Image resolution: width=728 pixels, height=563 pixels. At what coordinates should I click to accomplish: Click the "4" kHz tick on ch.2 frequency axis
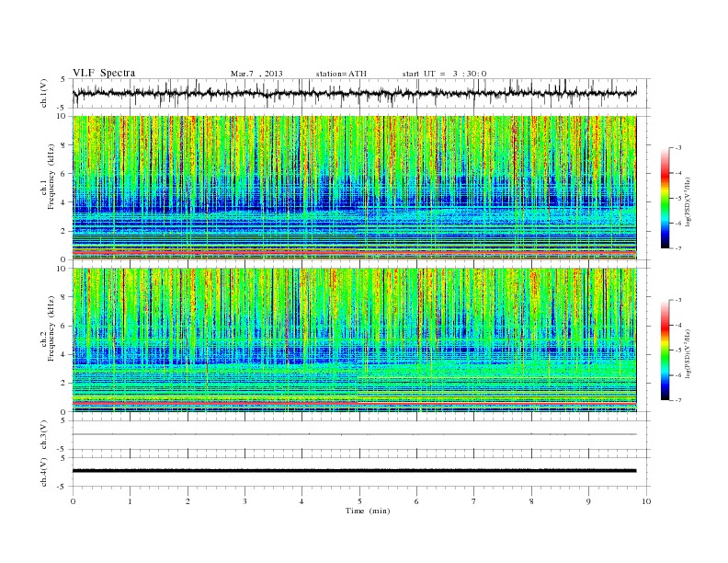coord(63,354)
